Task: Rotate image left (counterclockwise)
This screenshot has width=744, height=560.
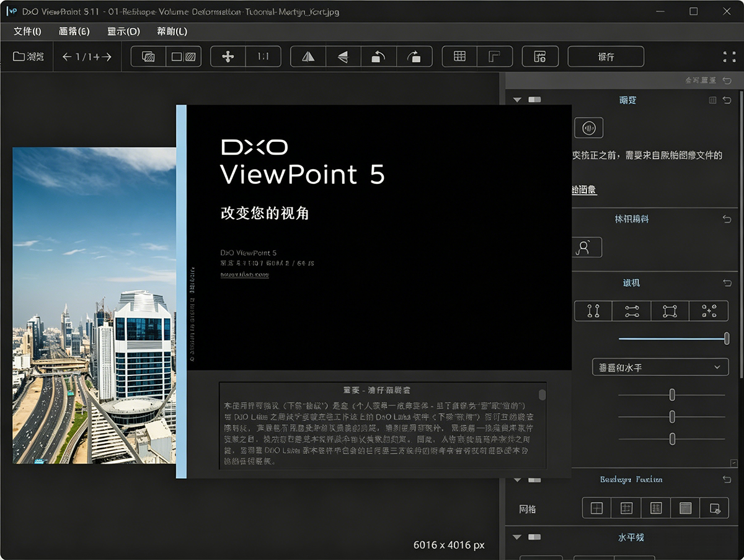Action: (378, 56)
